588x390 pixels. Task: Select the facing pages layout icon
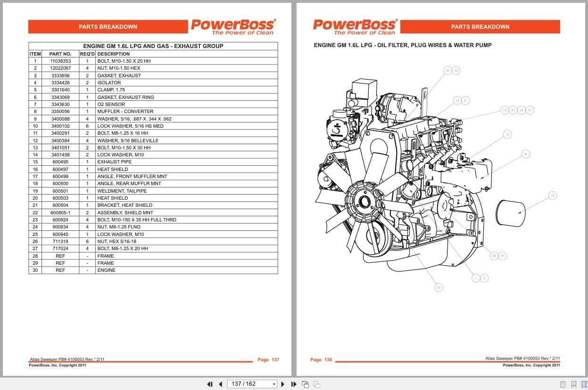tap(585, 384)
